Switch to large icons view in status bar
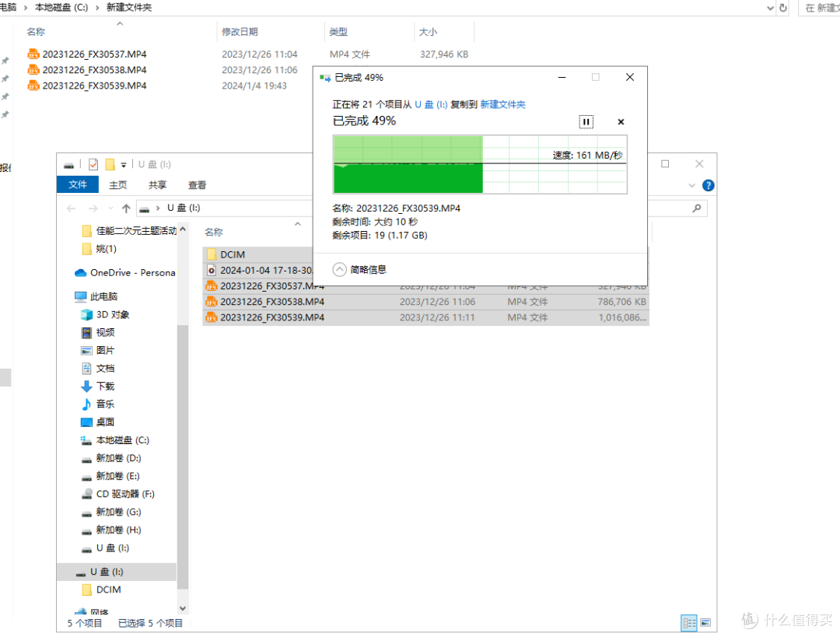The image size is (840, 637). coord(705,622)
